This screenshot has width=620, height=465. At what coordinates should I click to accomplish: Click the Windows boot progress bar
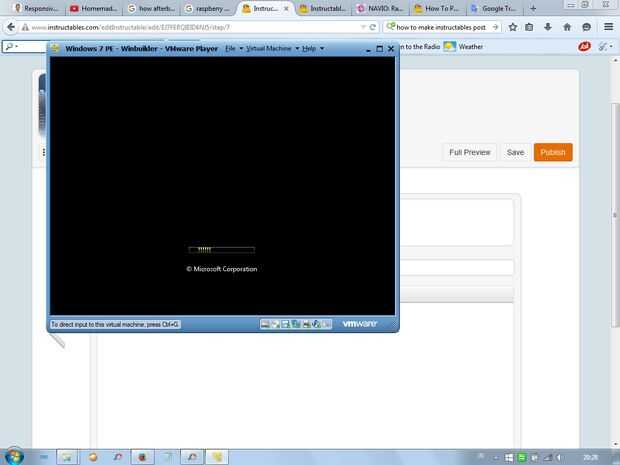pos(222,250)
